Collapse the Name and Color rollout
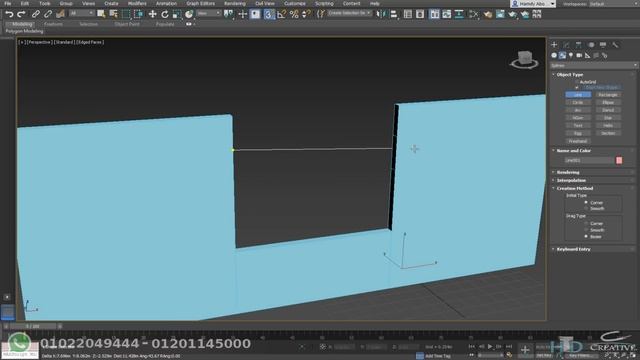 tap(573, 151)
